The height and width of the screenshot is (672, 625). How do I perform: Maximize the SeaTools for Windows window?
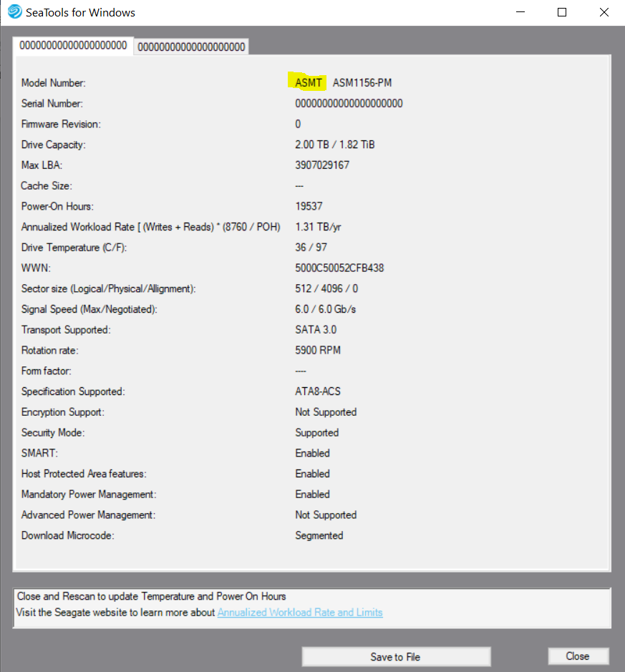click(562, 12)
